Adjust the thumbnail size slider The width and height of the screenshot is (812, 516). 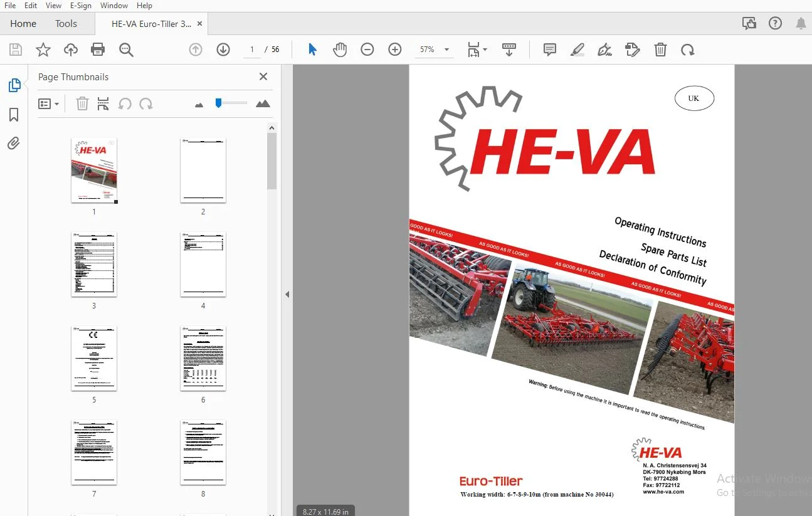pyautogui.click(x=218, y=103)
